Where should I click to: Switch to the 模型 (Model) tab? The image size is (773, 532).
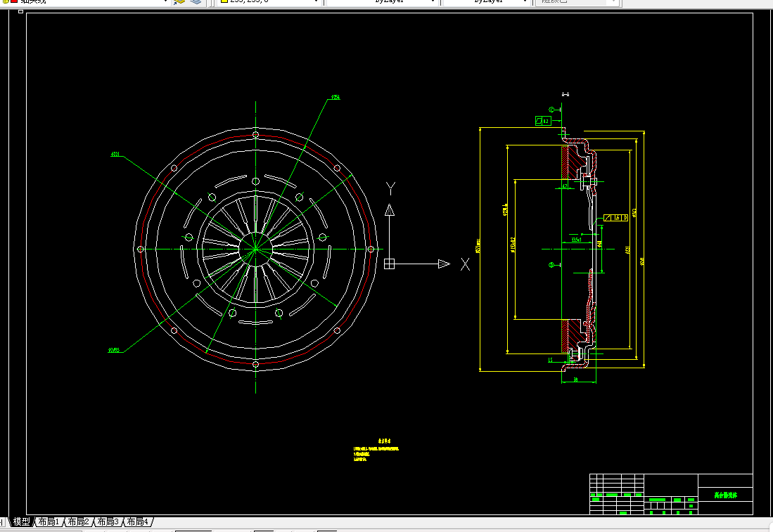click(21, 521)
